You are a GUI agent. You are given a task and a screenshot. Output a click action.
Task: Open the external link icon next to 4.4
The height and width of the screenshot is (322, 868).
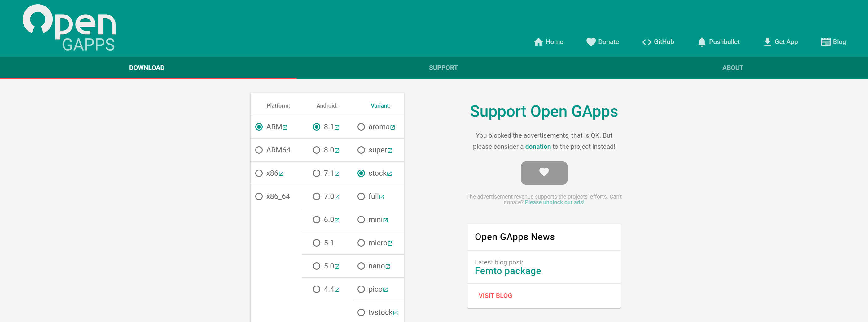[x=337, y=290]
